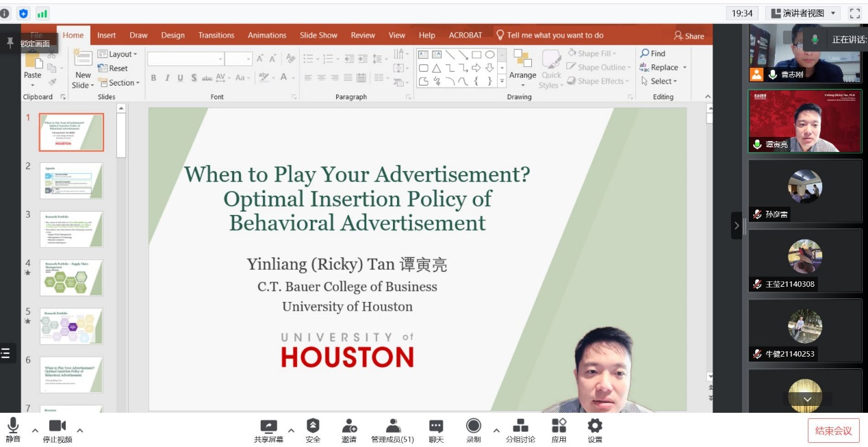
Task: Open the 安全 security options
Action: [313, 431]
